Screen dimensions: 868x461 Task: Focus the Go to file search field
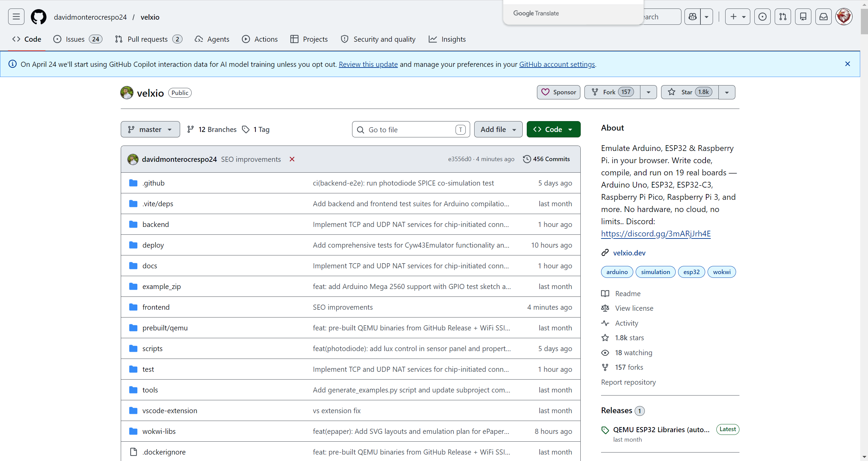pos(410,130)
